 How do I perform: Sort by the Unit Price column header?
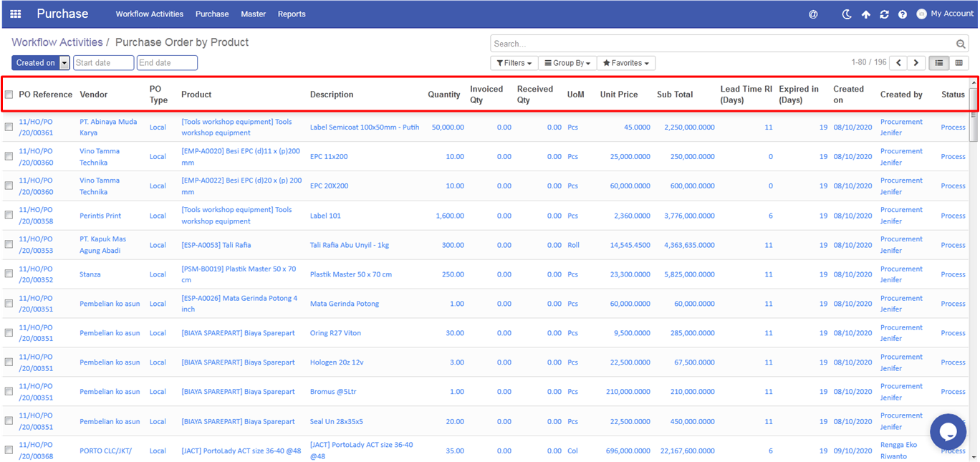point(618,95)
